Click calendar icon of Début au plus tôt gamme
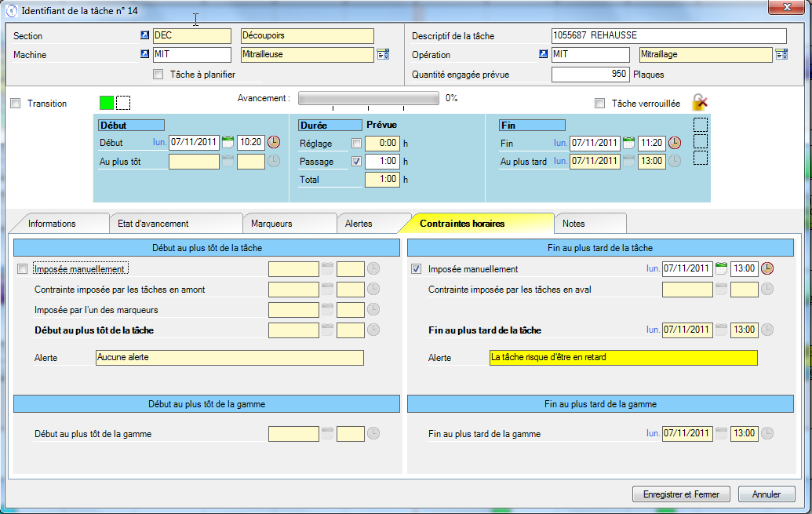This screenshot has height=514, width=812. [x=327, y=433]
